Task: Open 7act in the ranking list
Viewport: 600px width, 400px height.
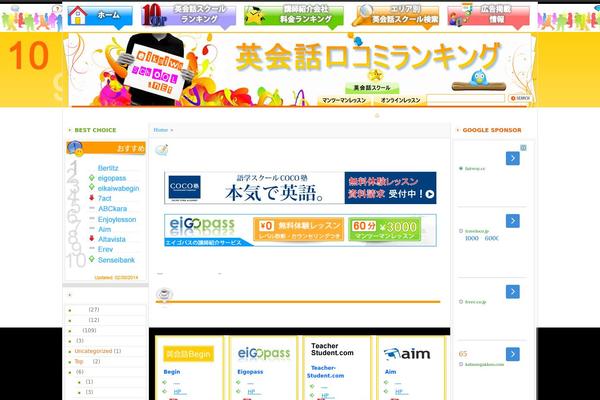Action: [104, 198]
